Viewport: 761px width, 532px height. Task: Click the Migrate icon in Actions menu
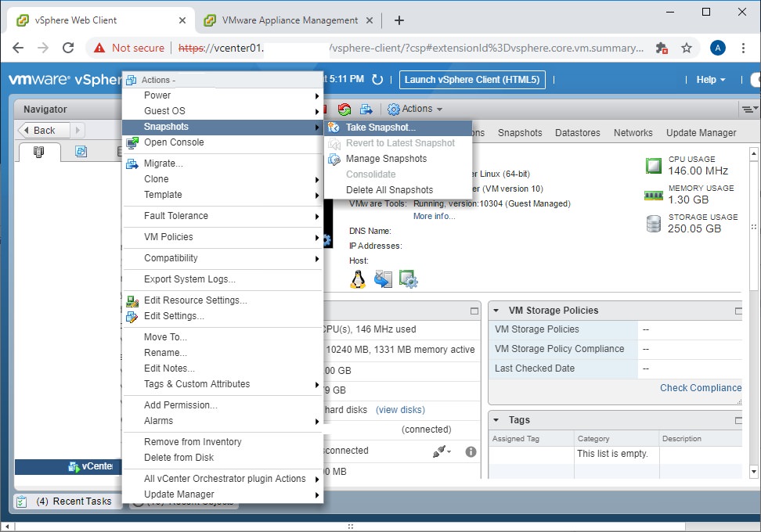tap(132, 164)
